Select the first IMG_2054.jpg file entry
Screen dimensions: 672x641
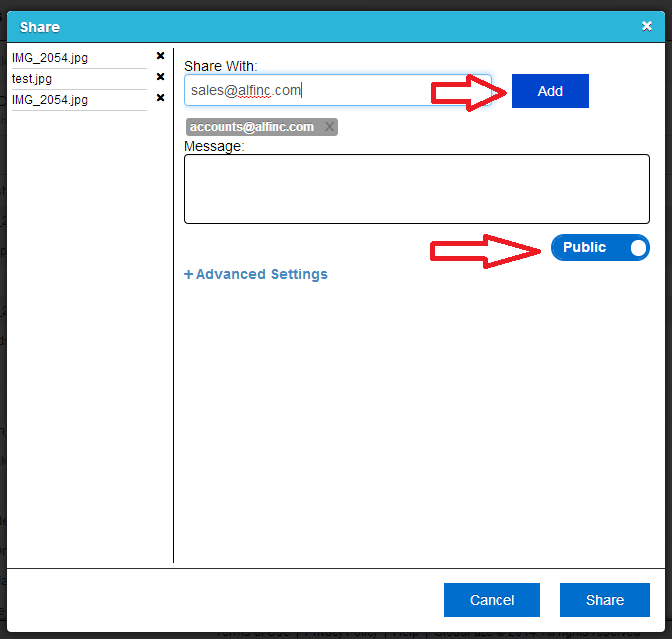point(50,57)
